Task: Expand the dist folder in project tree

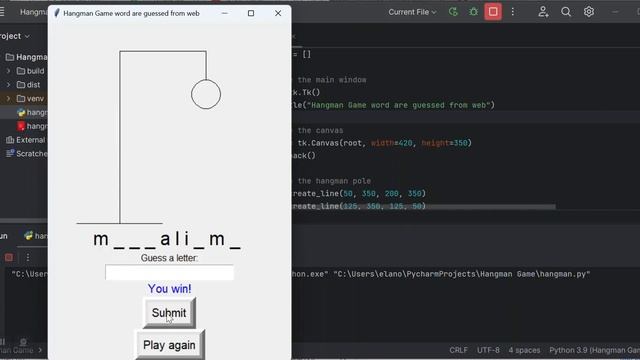Action: 8,85
